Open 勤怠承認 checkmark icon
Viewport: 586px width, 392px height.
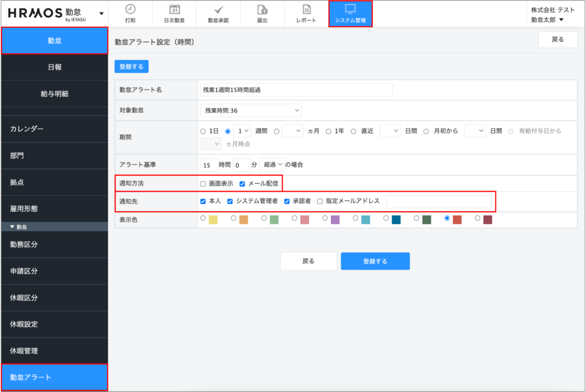click(x=218, y=9)
